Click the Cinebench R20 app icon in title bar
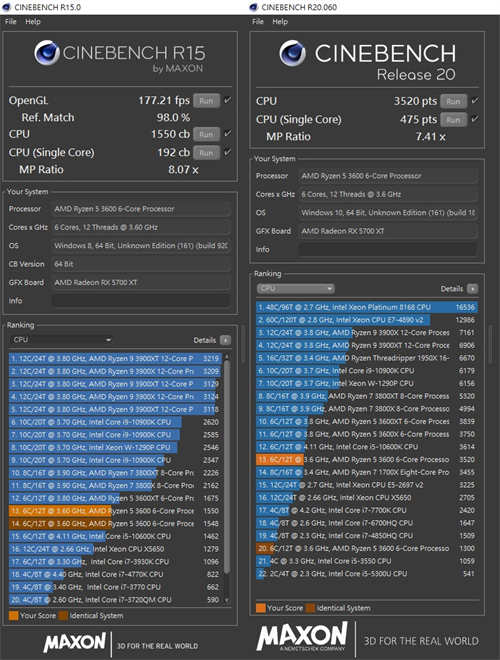Screen dimensions: 500x660 point(253,7)
